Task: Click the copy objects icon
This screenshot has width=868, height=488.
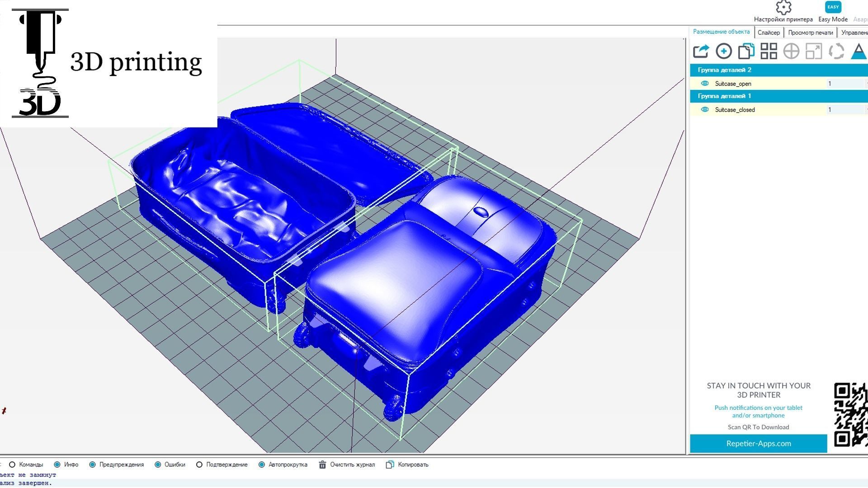Action: [x=746, y=51]
